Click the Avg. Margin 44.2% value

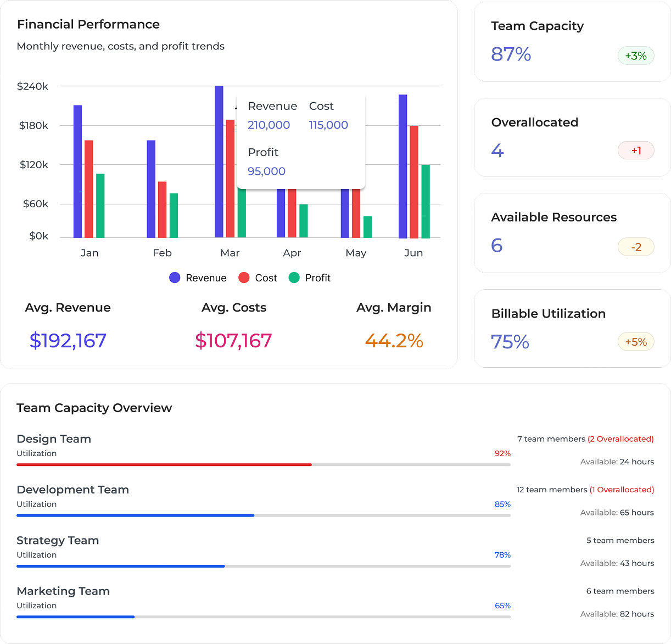(394, 341)
